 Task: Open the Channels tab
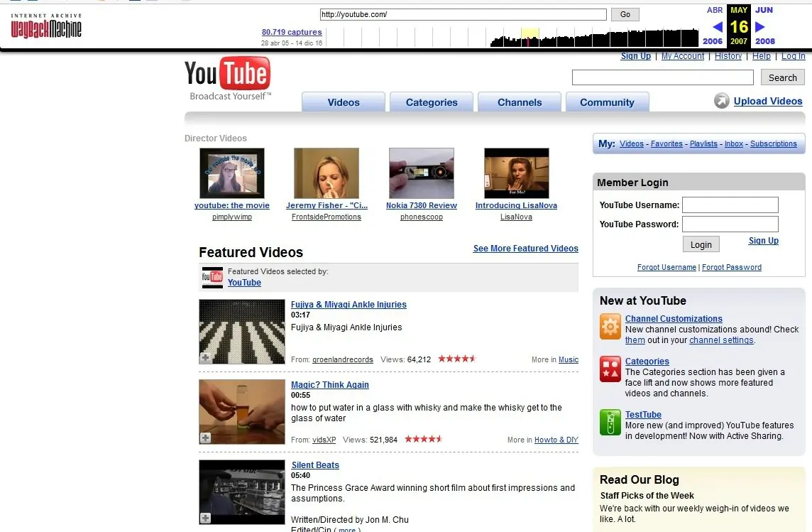(520, 102)
